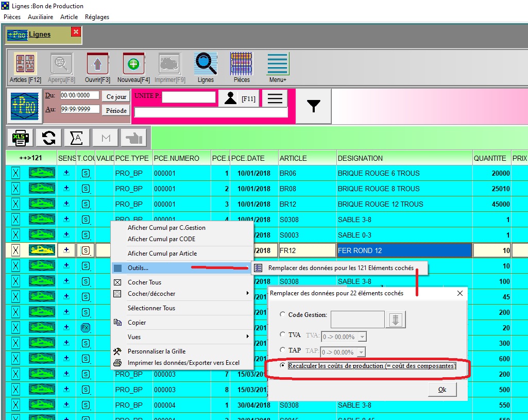Export to Excel with XLS printer icon
This screenshot has height=420, width=528.
coord(21,138)
